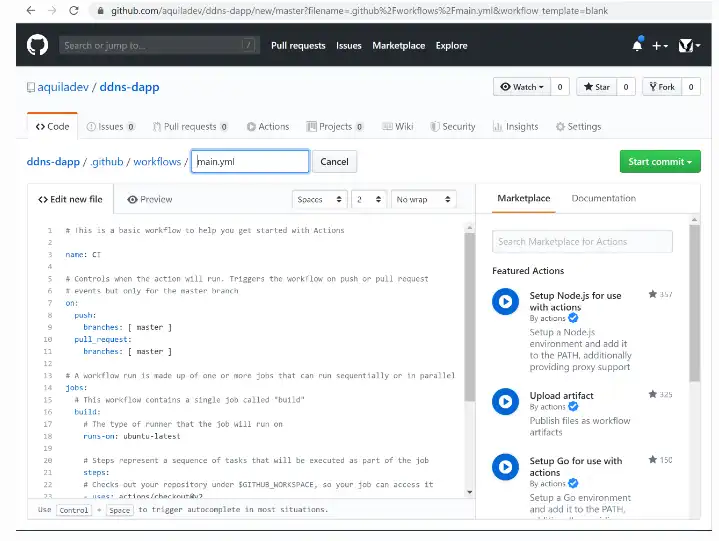Screen dimensions: 719x541
Task: Select the Documentation sidebar tab
Action: (x=603, y=198)
